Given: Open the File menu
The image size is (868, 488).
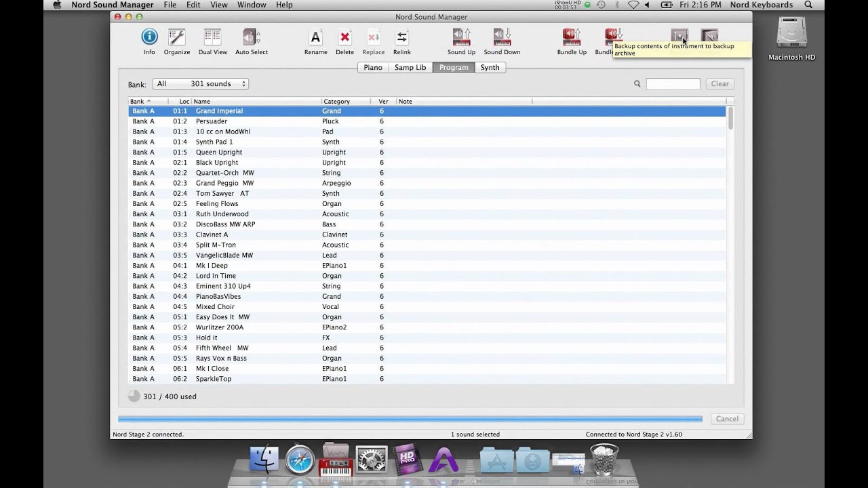Looking at the screenshot, I should (170, 5).
